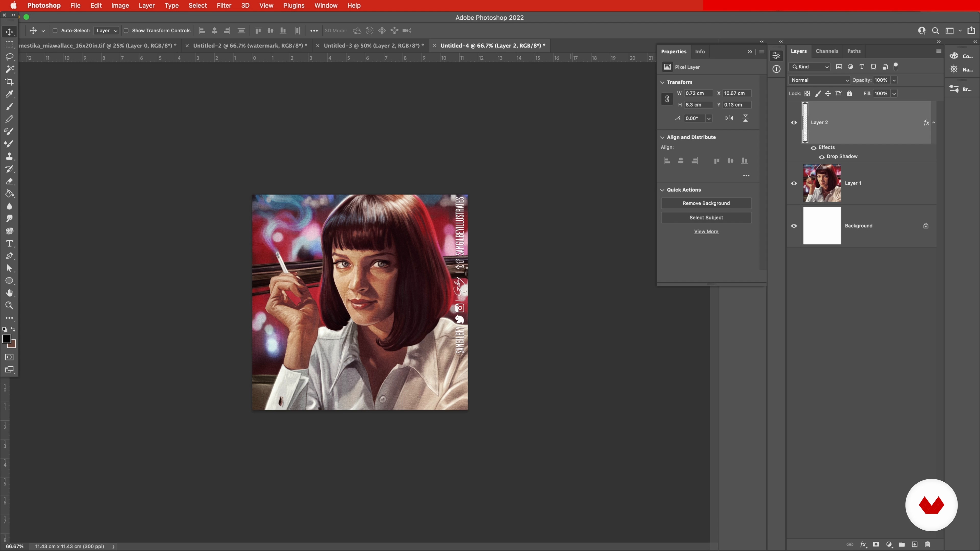Select the Eraser tool
The image size is (980, 551).
pos(9,181)
